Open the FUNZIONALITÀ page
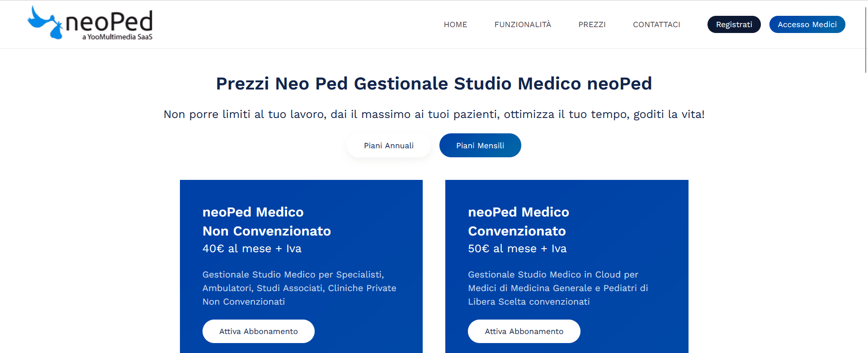868x353 pixels. click(x=523, y=24)
